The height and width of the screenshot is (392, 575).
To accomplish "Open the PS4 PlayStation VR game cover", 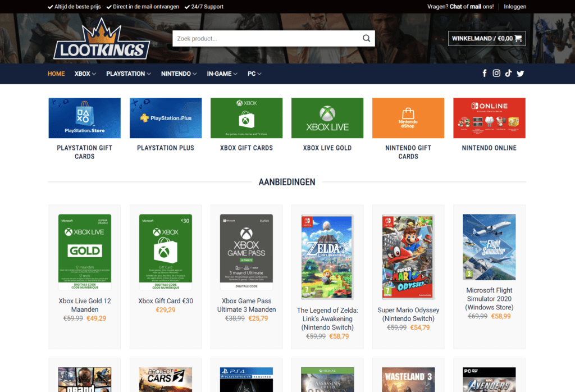I will point(247,380).
